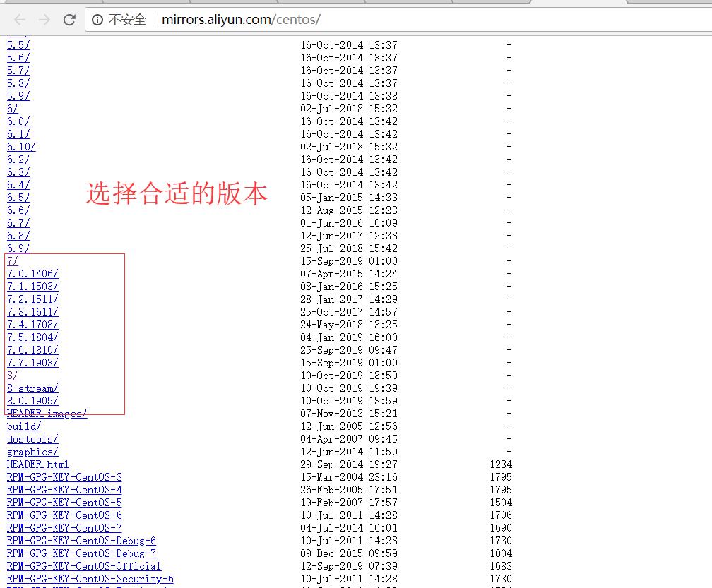The height and width of the screenshot is (588, 712).
Task: Focus the address bar showing mirrors.aliyun.com/centos/
Action: [400, 20]
